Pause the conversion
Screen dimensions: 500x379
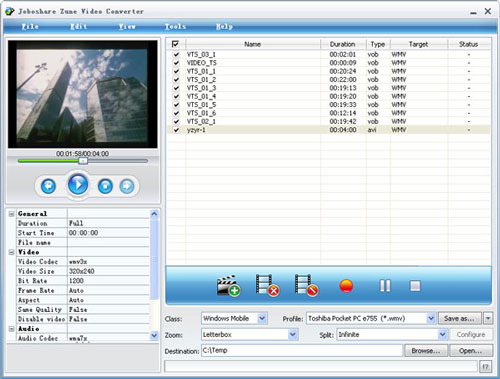pyautogui.click(x=385, y=286)
